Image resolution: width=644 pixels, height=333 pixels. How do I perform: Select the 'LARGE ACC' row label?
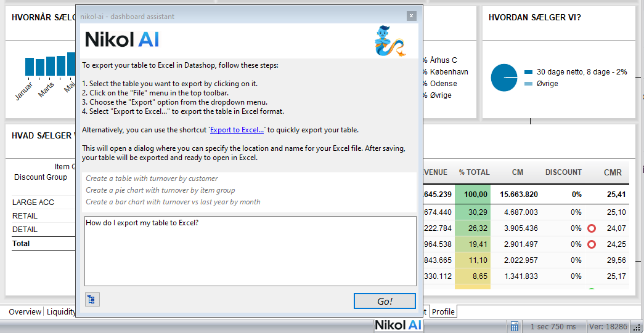(33, 202)
